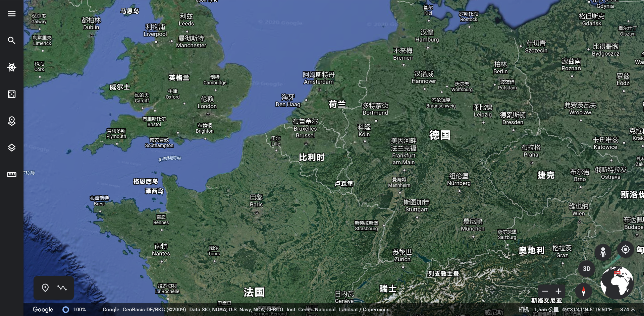Launch Voyager ship's wheel icon

12,67
